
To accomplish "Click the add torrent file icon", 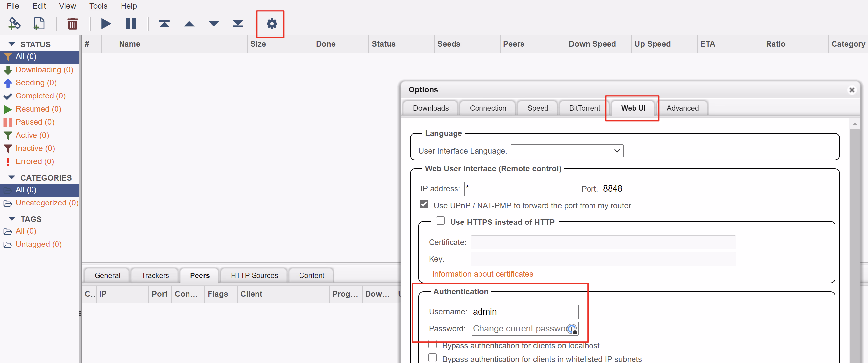I will tap(39, 24).
